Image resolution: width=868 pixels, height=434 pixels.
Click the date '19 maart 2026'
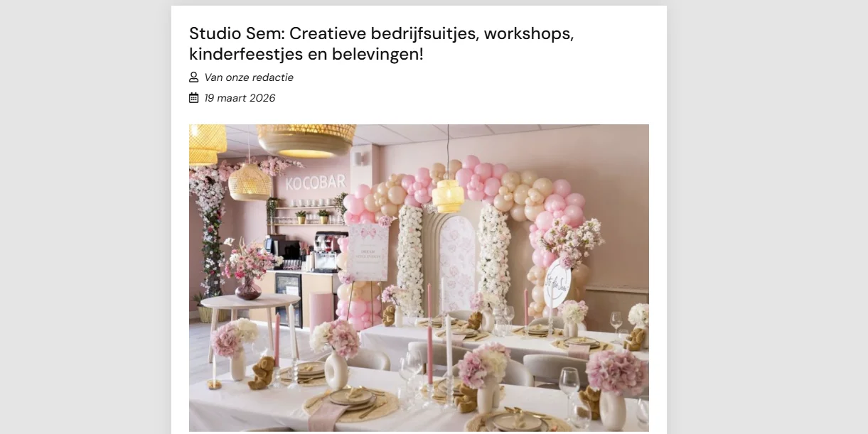point(240,98)
